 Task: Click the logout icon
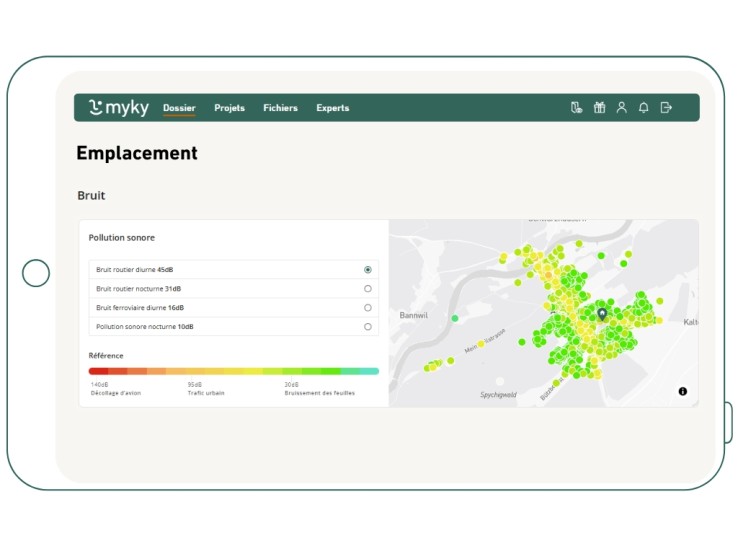click(666, 108)
